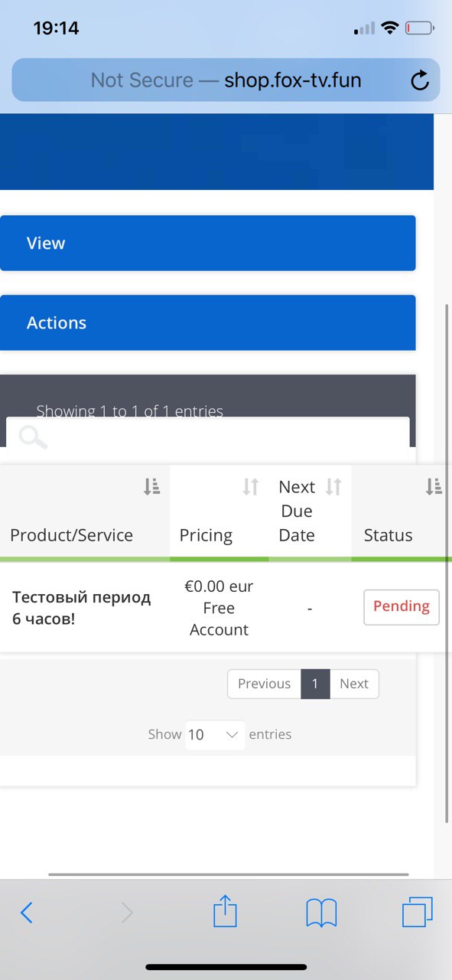Expand the Actions panel
The image size is (452, 980).
tap(208, 323)
